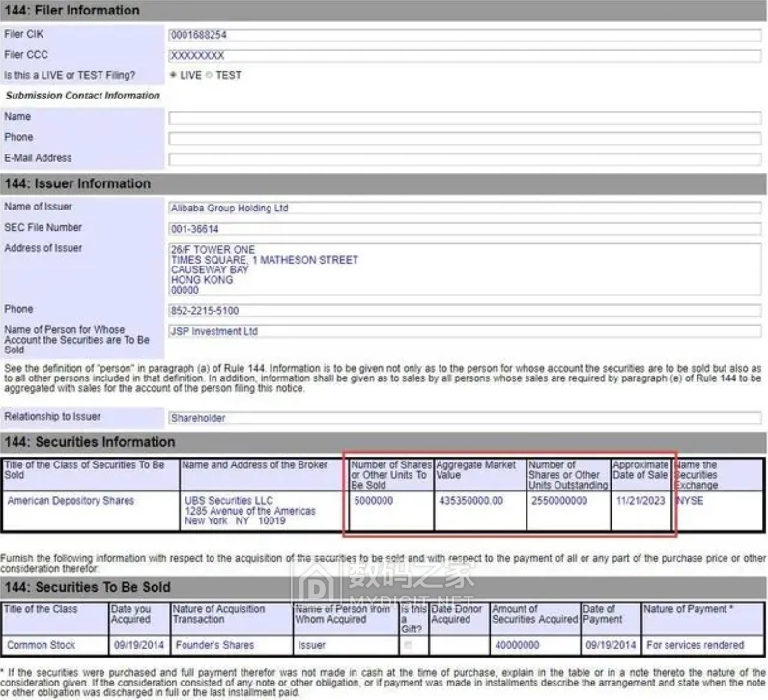
Task: Click the Name of Issuer field
Action: pos(465,208)
